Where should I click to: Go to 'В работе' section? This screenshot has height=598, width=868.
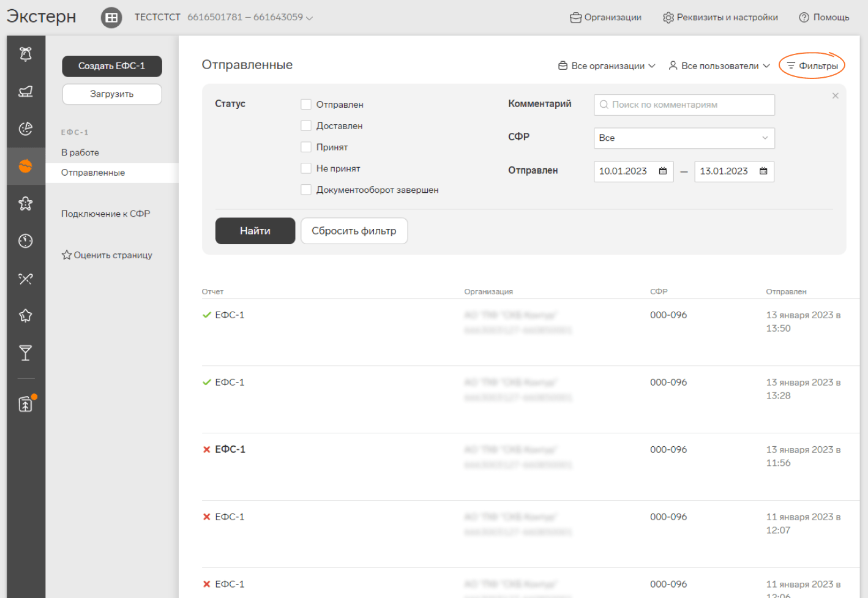[80, 152]
